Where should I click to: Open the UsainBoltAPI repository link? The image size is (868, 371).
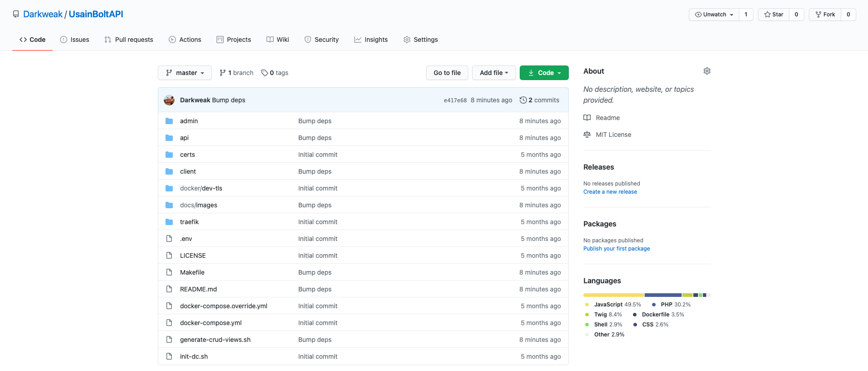[96, 14]
